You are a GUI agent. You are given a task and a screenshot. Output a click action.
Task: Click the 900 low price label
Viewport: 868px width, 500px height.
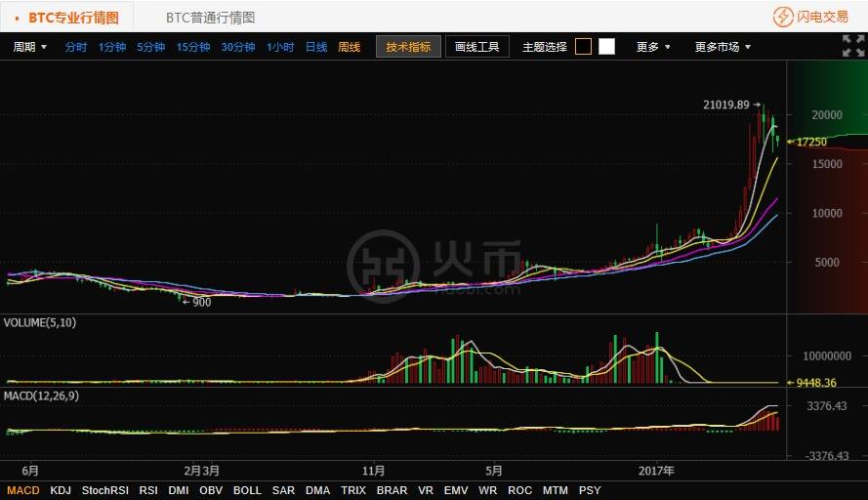[x=201, y=303]
